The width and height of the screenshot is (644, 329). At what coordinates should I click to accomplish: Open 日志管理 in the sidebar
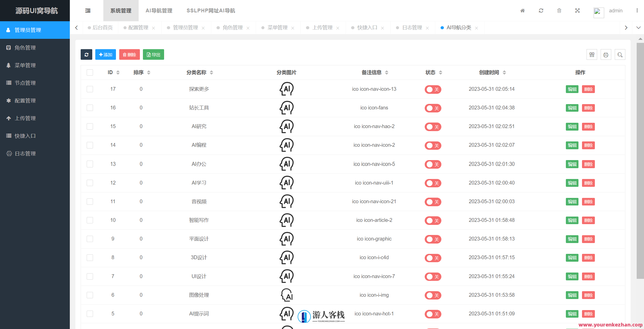[25, 153]
